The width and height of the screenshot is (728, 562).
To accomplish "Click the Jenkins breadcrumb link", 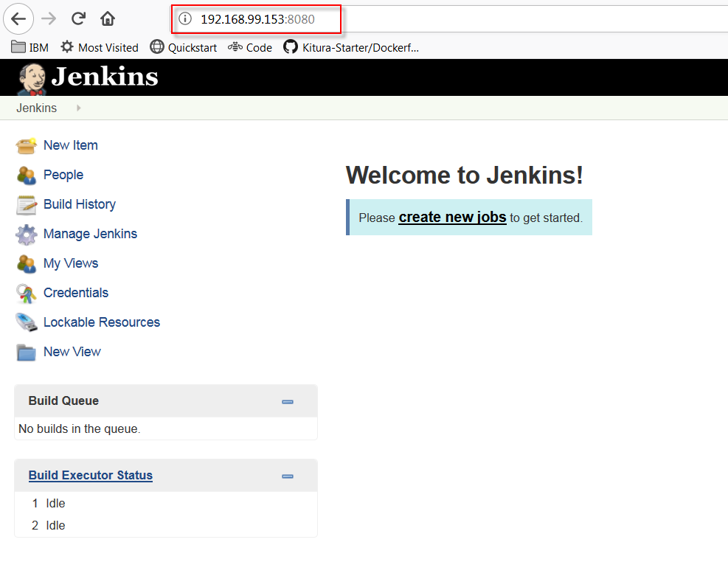I will tap(37, 108).
